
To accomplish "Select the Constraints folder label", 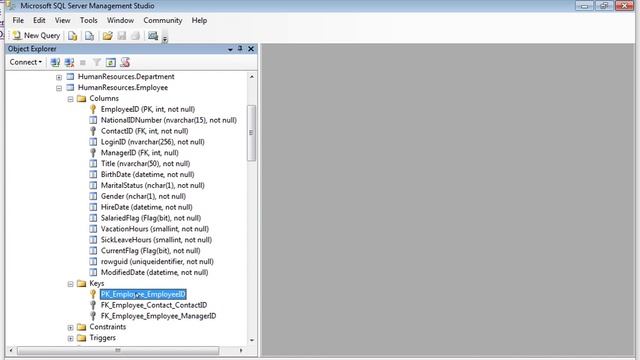I will tap(108, 327).
